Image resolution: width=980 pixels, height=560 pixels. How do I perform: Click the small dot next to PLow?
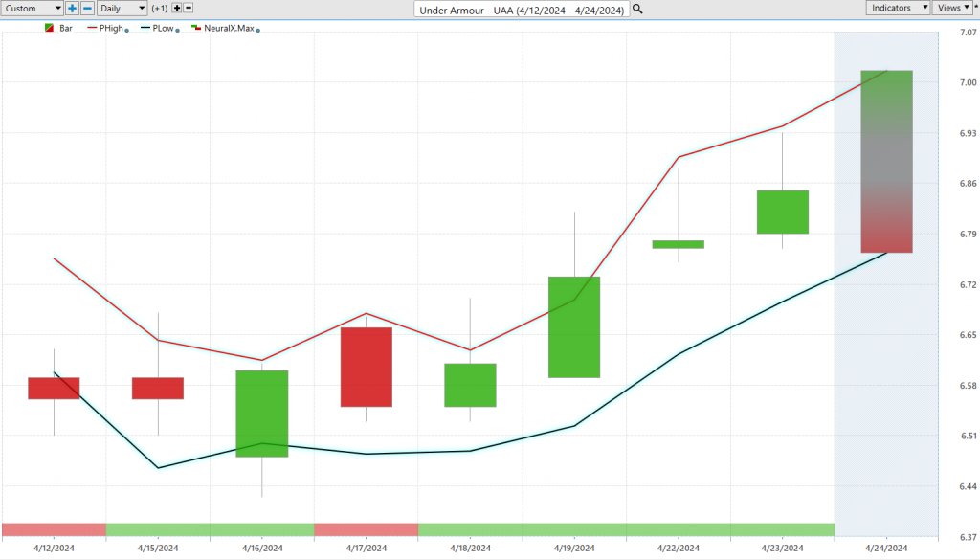[x=177, y=30]
